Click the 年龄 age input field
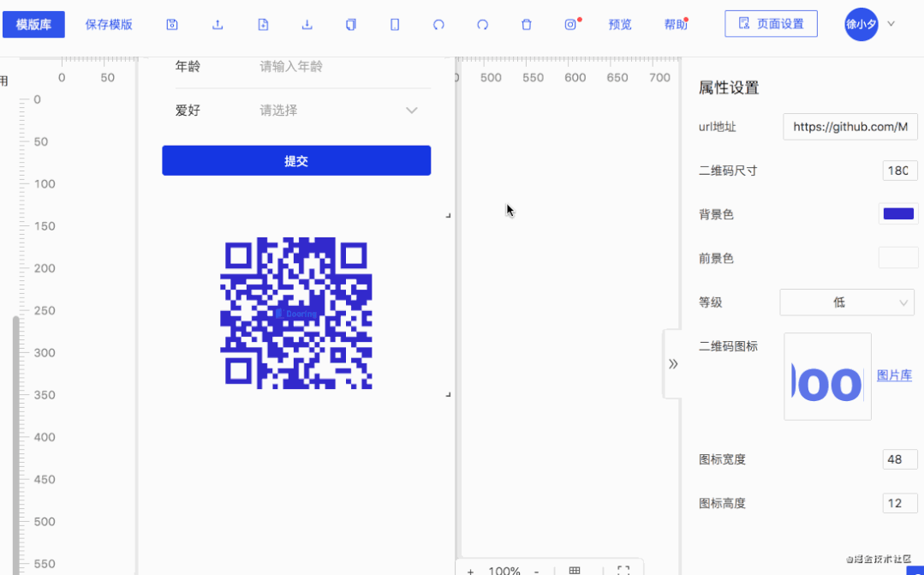Image resolution: width=924 pixels, height=575 pixels. click(x=345, y=66)
